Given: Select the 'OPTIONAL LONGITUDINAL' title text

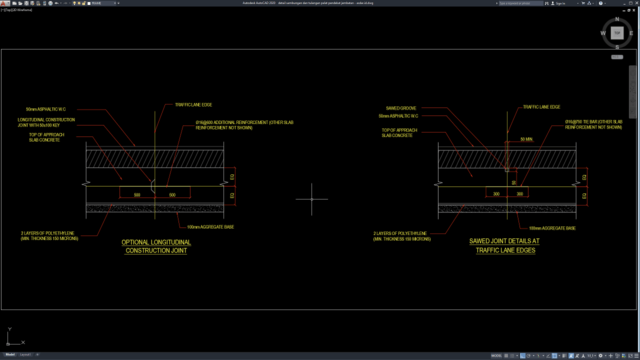Looking at the screenshot, I should tap(156, 242).
